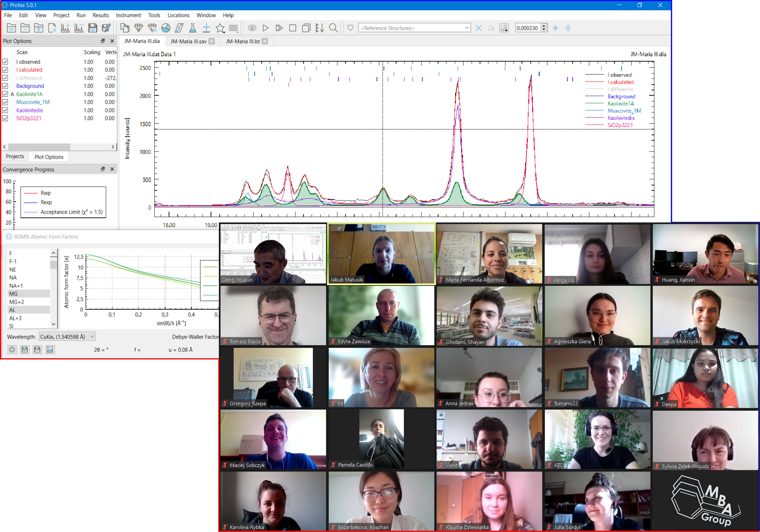
Task: Click add structure phase diamond icon
Action: point(138,28)
